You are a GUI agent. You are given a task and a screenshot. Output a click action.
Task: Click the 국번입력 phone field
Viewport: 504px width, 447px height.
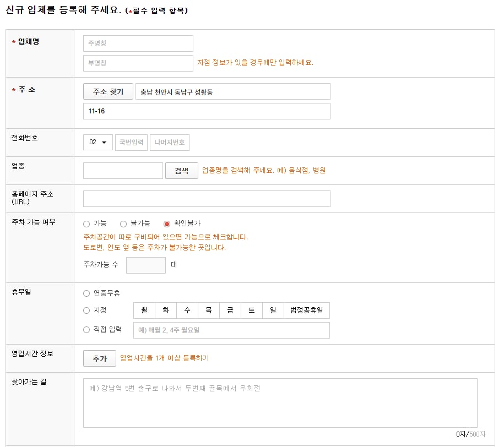click(x=131, y=143)
